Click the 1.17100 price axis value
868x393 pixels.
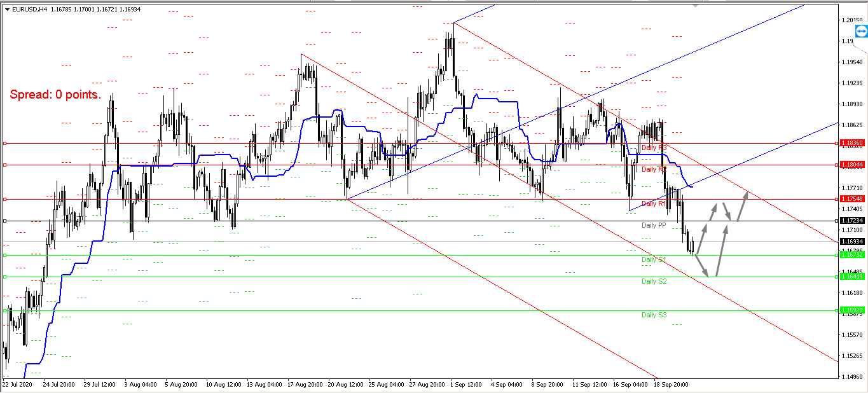852,230
